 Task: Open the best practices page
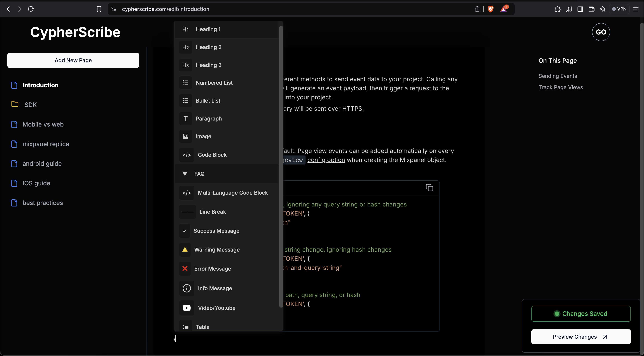pos(43,203)
